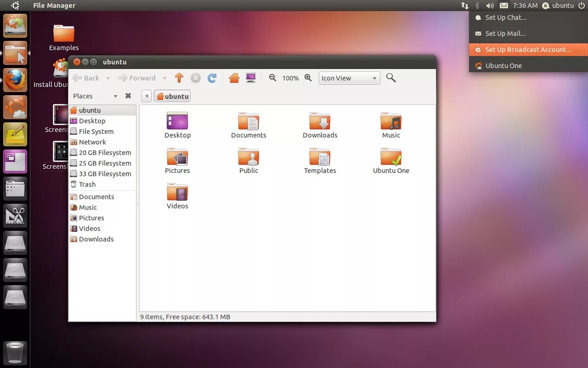The height and width of the screenshot is (368, 588).
Task: Click the path bar left scroll arrow
Action: (x=147, y=96)
